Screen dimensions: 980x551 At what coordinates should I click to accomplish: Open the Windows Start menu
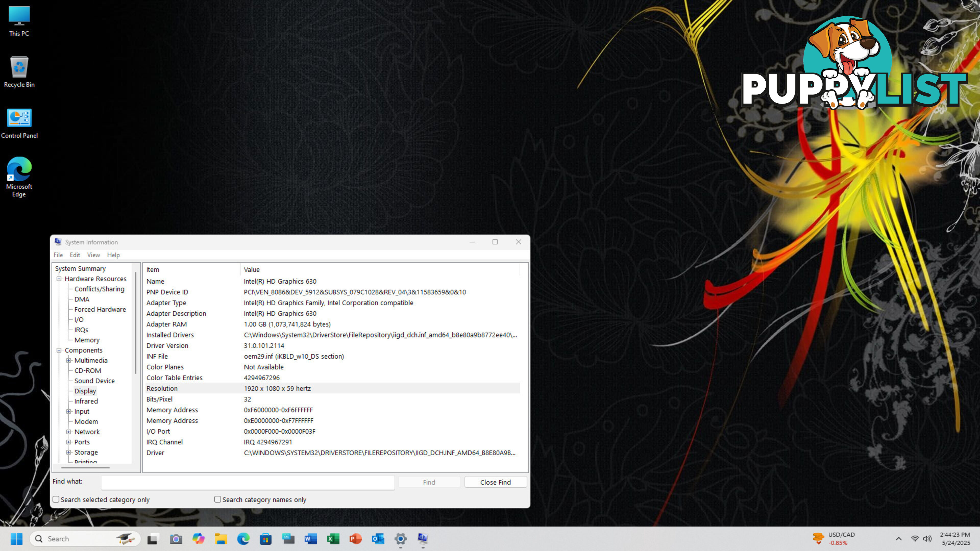tap(16, 539)
